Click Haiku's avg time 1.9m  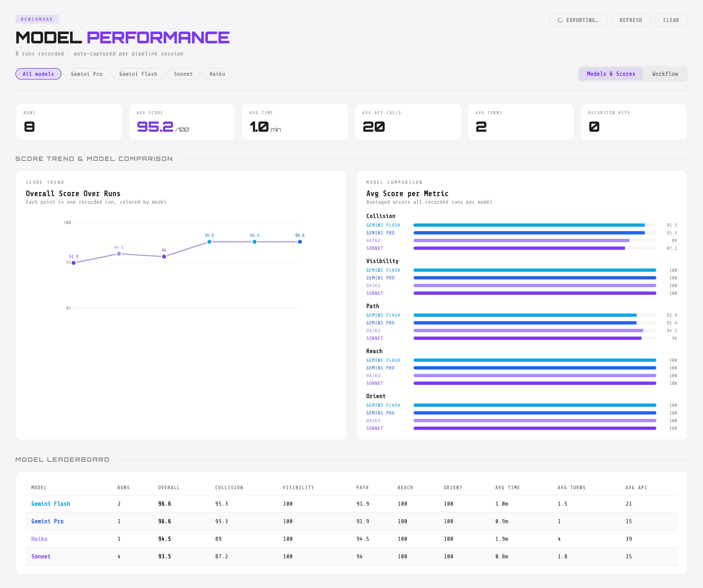[x=502, y=539]
